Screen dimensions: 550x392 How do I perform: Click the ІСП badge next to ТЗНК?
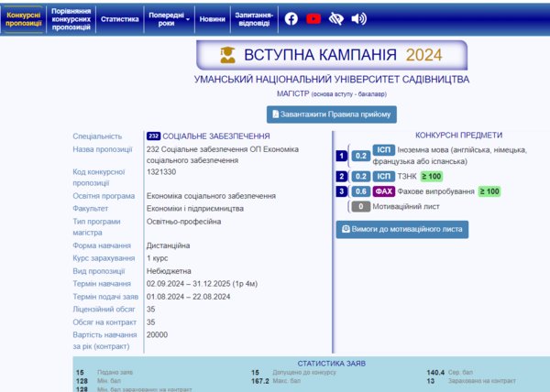pyautogui.click(x=385, y=176)
